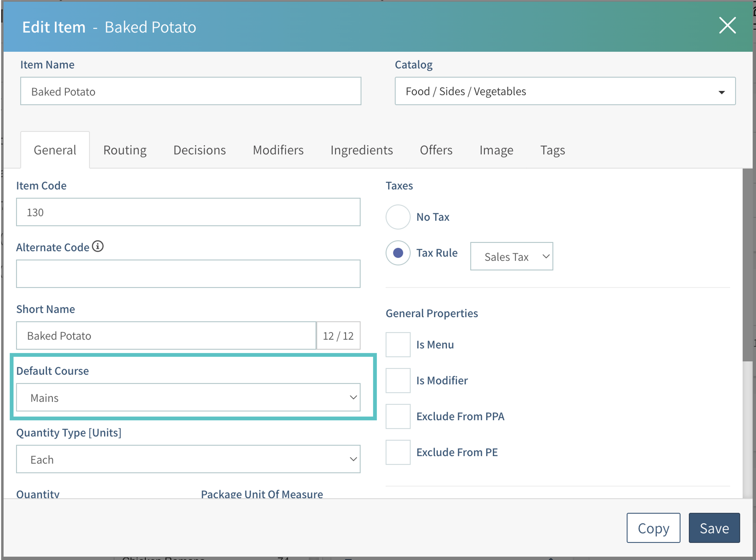The image size is (756, 560).
Task: Open the Sales Tax rule dropdown
Action: coord(511,256)
